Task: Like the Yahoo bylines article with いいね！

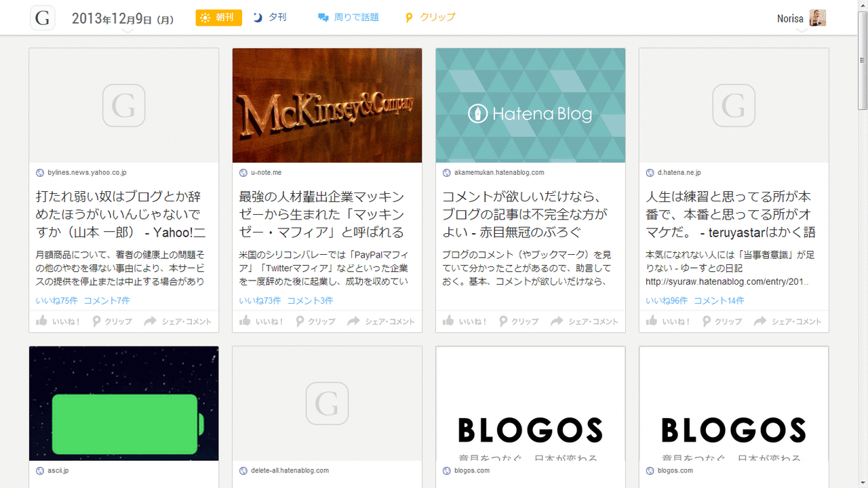Action: tap(58, 321)
